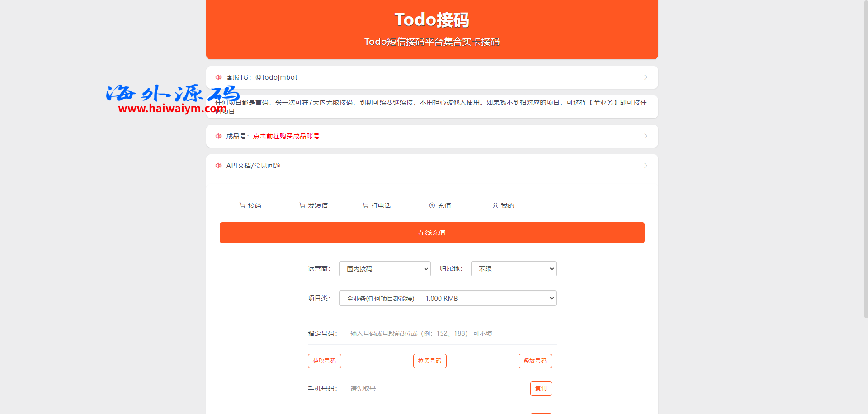Click the speaker icon beside 成品号
Image resolution: width=868 pixels, height=414 pixels.
click(x=218, y=136)
